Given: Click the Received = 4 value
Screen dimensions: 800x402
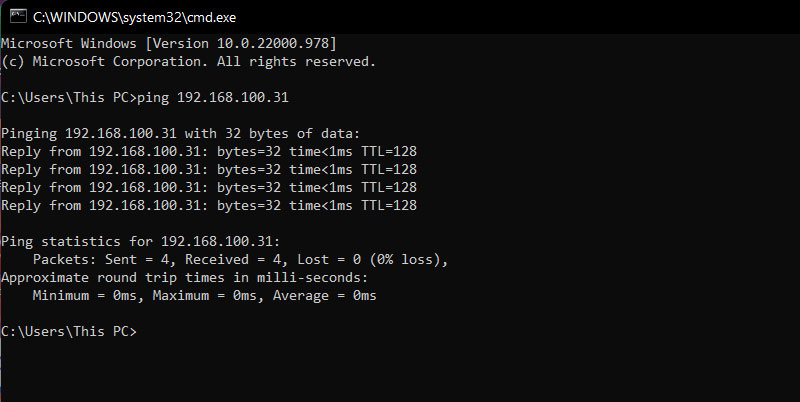Looking at the screenshot, I should point(233,259).
